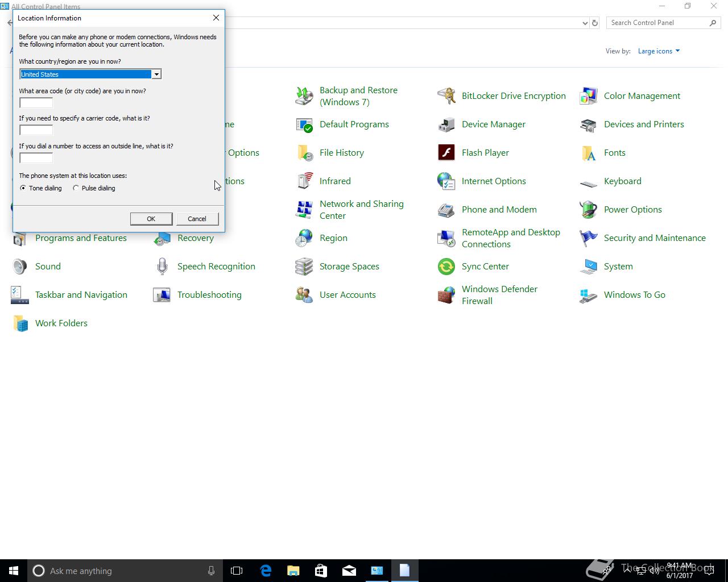Focus the Search Control Panel box
Viewport: 728px width, 582px height.
[x=663, y=23]
